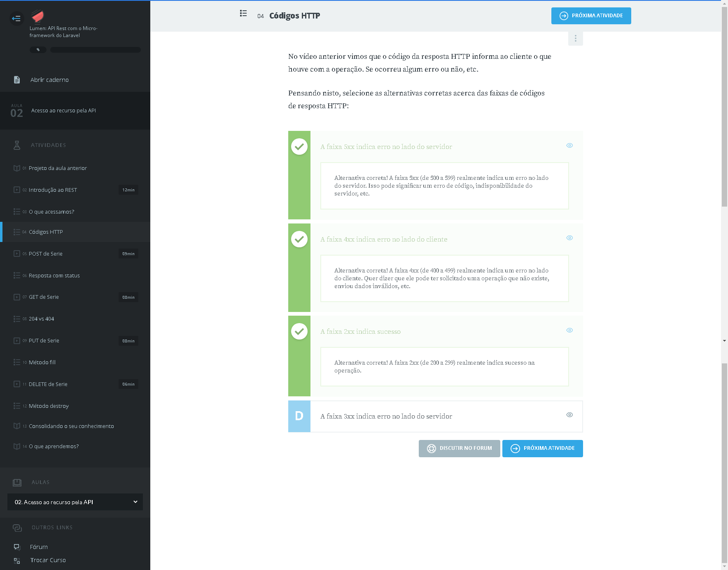This screenshot has width=728, height=570.
Task: Click top 'Próxima Atividade' button
Action: 591,16
